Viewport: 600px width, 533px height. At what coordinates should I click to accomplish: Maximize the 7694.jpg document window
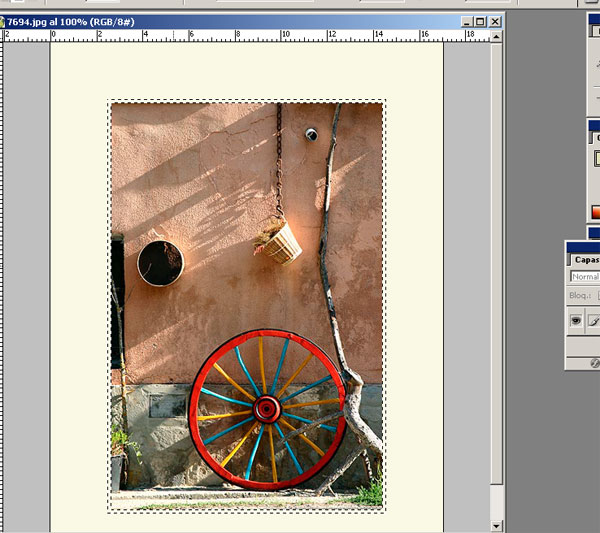pos(480,21)
